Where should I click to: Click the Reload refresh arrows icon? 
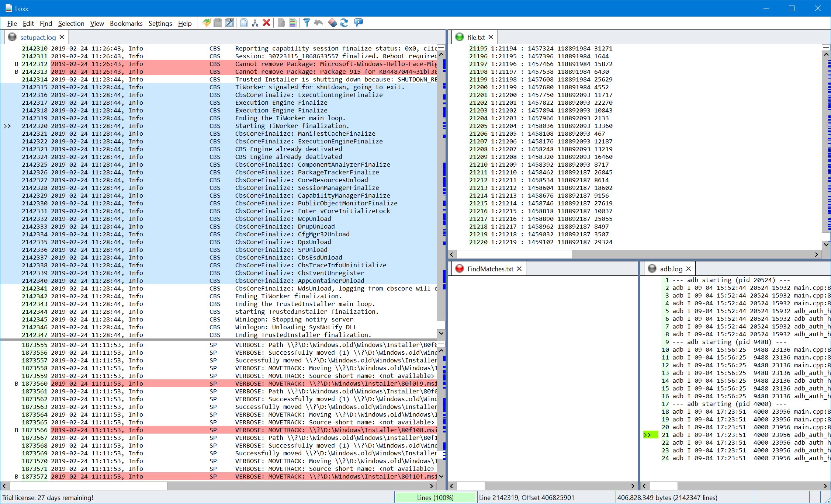click(x=344, y=23)
